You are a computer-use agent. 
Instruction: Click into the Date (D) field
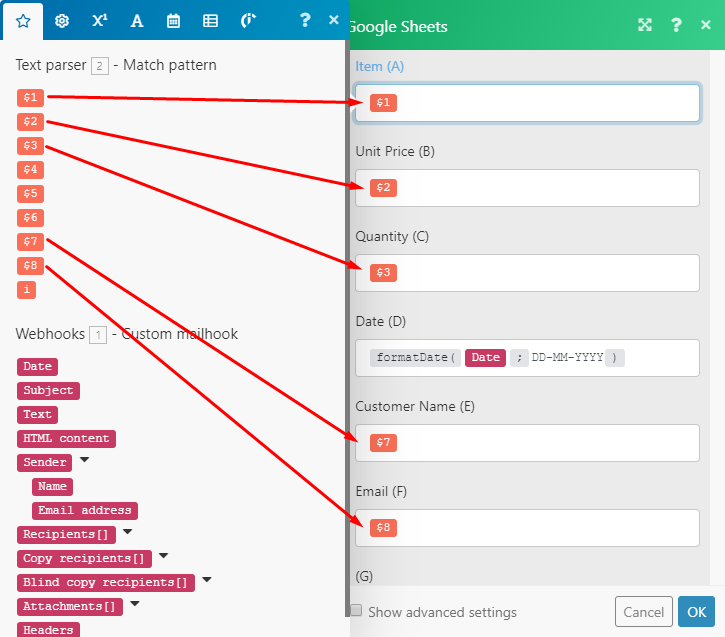tap(527, 358)
